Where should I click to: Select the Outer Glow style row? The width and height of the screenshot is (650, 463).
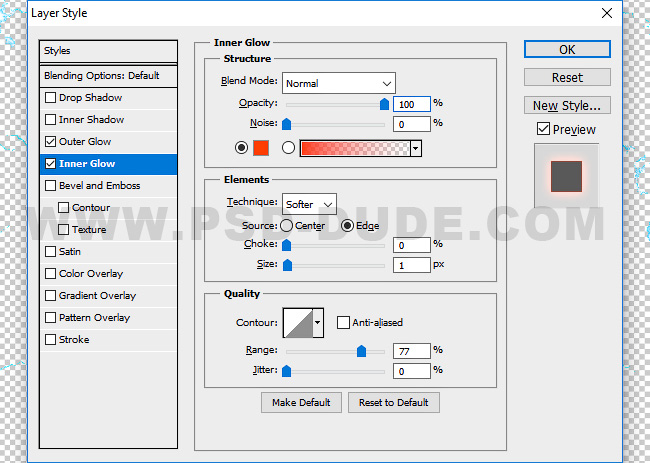[108, 142]
